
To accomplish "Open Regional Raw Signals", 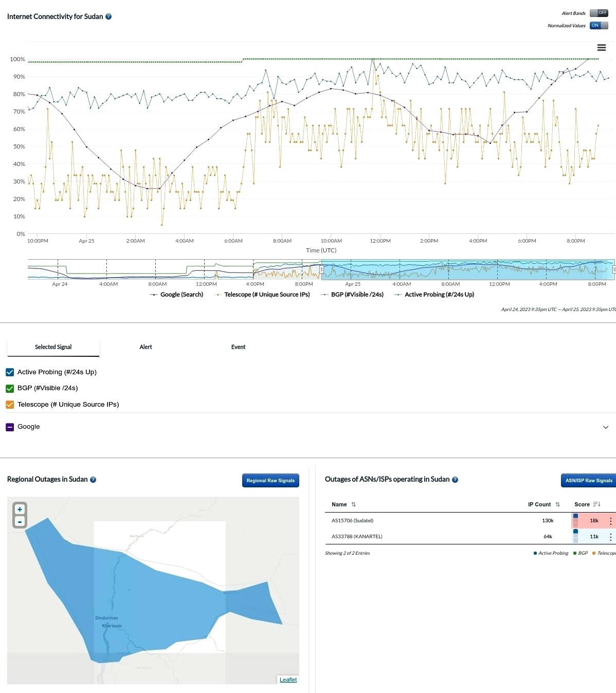I will [270, 481].
